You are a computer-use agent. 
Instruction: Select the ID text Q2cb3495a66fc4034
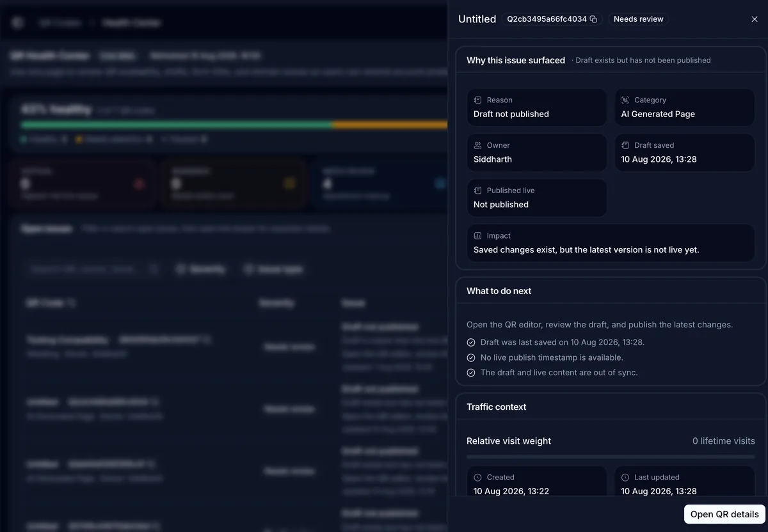547,19
